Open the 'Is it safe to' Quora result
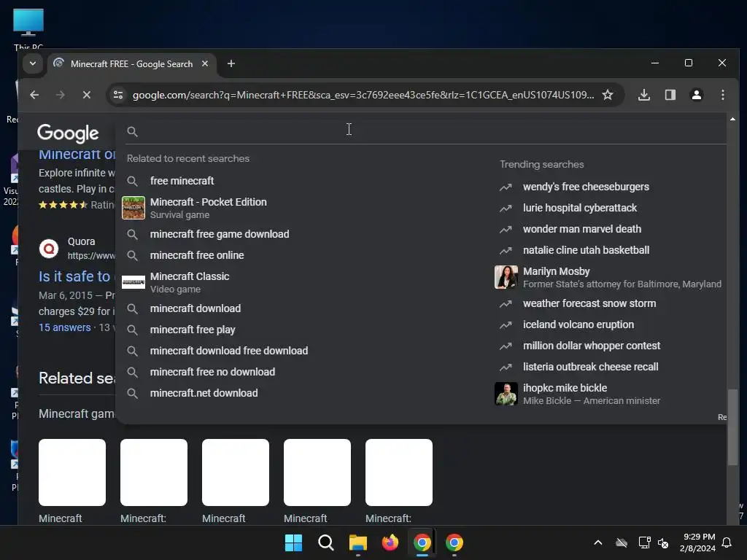 tap(74, 276)
